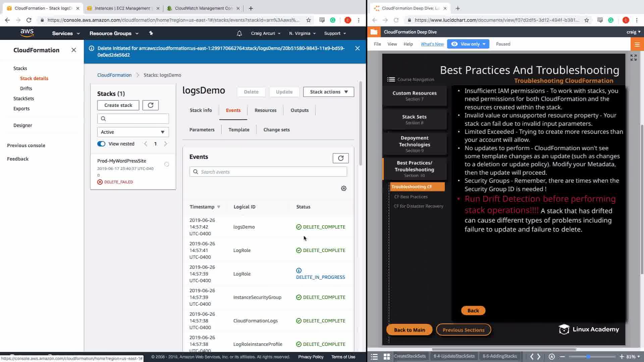This screenshot has height=362, width=644.
Task: Switch to the Resources tab
Action: [x=265, y=110]
